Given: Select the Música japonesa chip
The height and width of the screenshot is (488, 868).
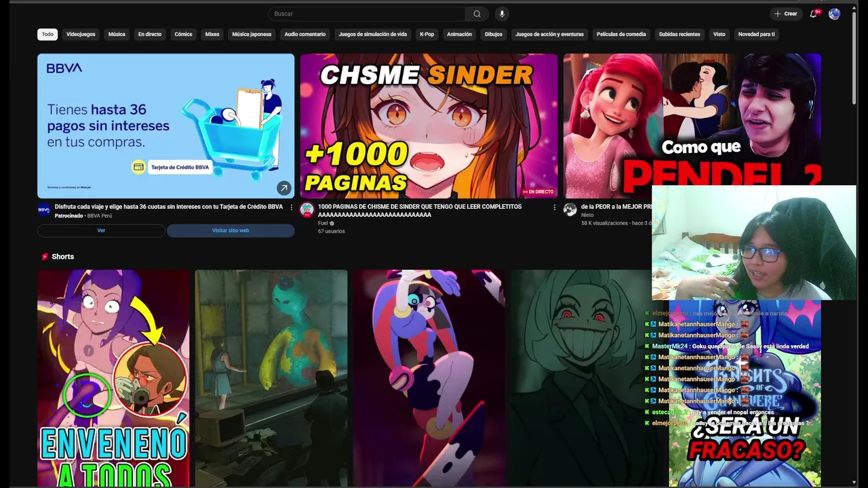Looking at the screenshot, I should (x=252, y=34).
